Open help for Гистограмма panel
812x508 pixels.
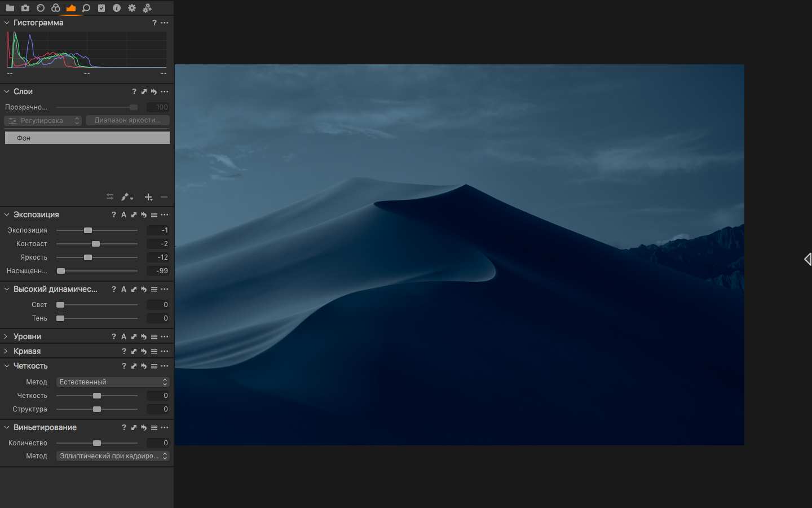click(x=154, y=23)
